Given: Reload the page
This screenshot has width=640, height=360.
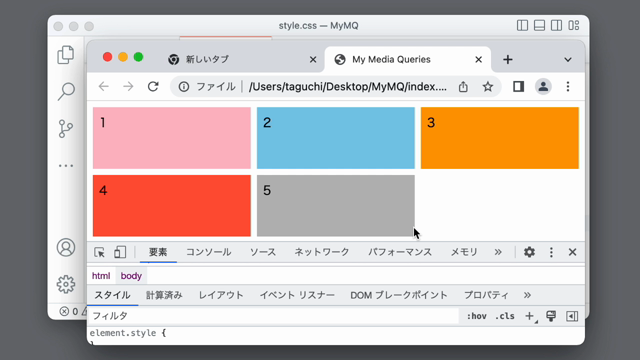Looking at the screenshot, I should (x=153, y=87).
